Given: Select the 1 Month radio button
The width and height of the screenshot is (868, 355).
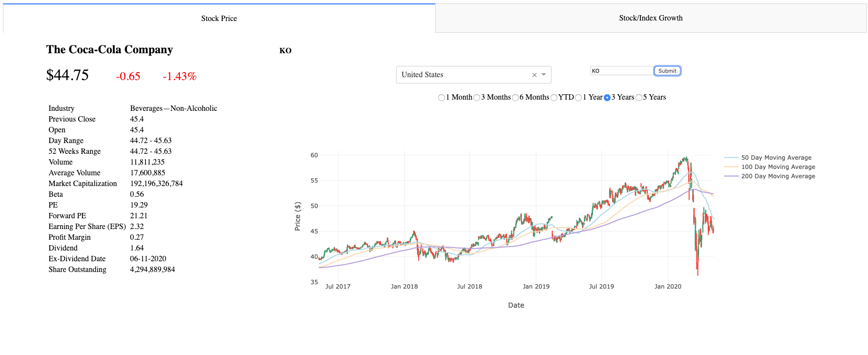Looking at the screenshot, I should pyautogui.click(x=442, y=98).
